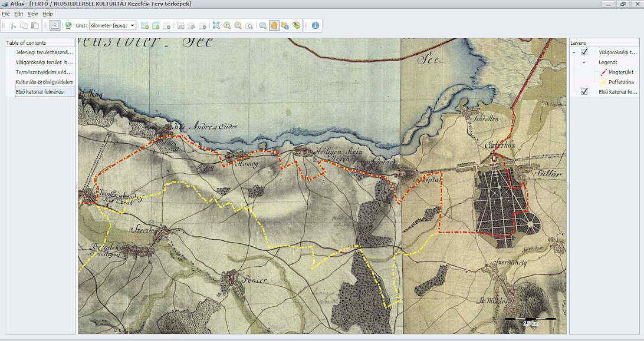The image size is (644, 341).
Task: Click the identify feature icon next to Pan
Action: point(285,25)
